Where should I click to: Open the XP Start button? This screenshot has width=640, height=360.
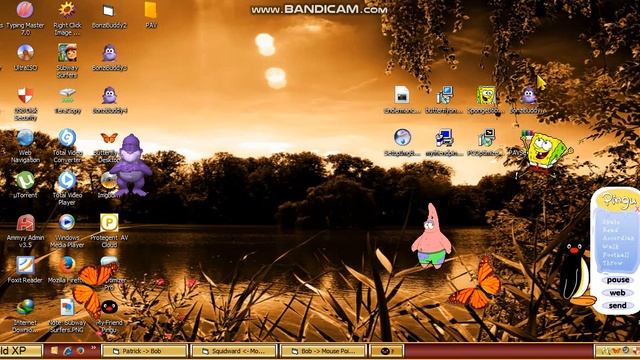[20, 351]
